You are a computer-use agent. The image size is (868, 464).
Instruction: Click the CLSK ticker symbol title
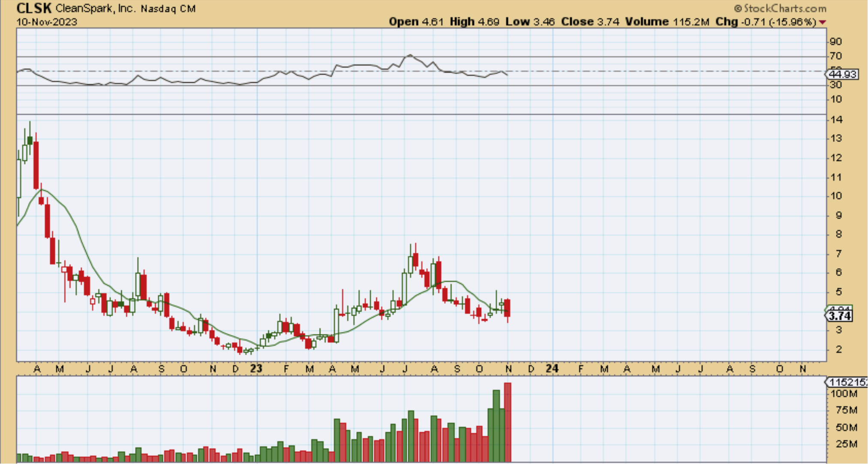point(34,8)
